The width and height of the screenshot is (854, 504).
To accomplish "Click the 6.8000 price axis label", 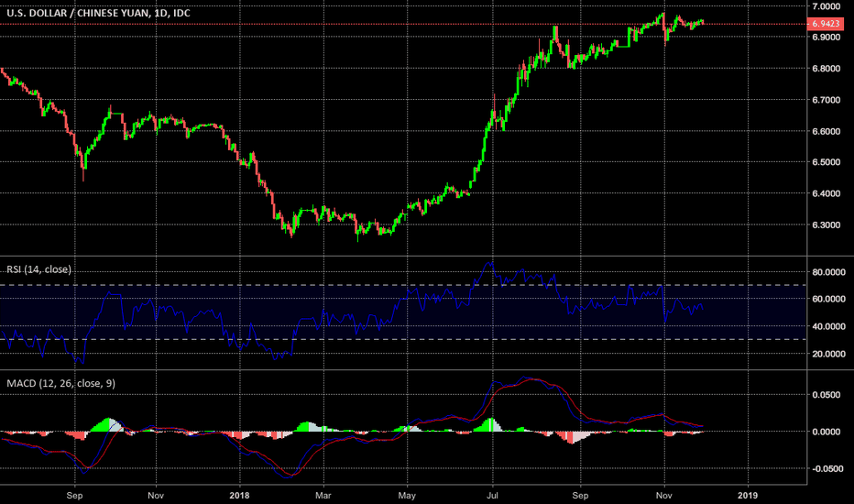I will [x=827, y=69].
